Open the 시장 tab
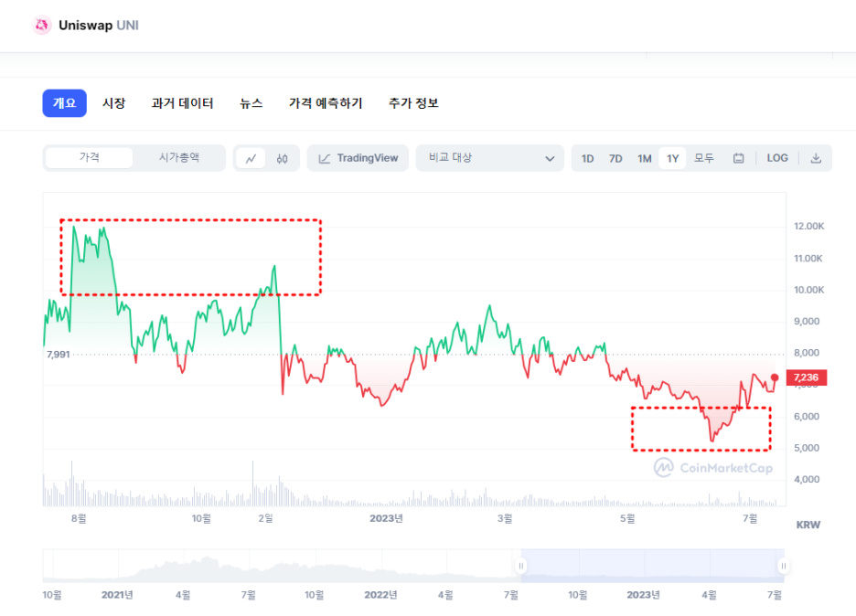The image size is (856, 616). click(x=114, y=103)
